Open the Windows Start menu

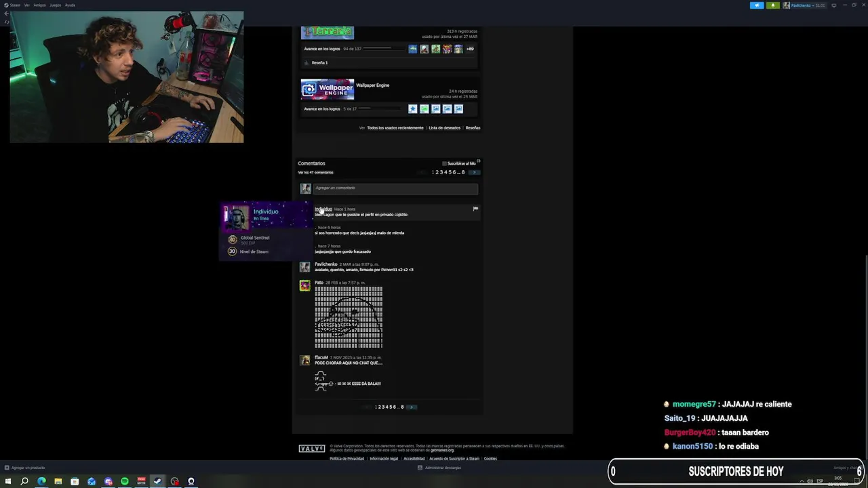tap(8, 481)
